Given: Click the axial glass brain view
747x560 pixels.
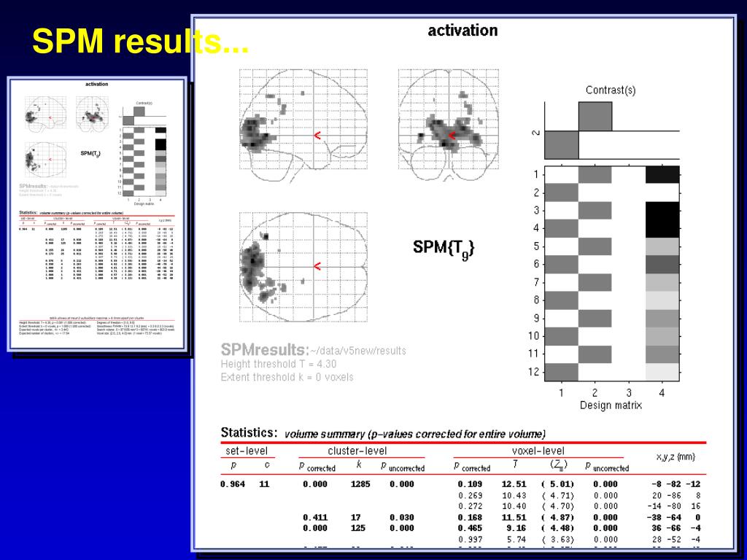Looking at the screenshot, I should click(303, 267).
